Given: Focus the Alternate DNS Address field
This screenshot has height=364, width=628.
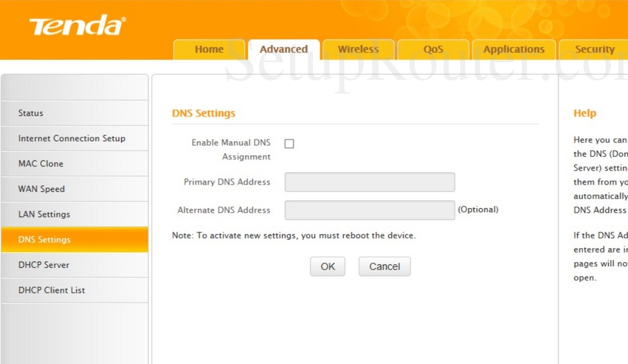Looking at the screenshot, I should pos(369,210).
